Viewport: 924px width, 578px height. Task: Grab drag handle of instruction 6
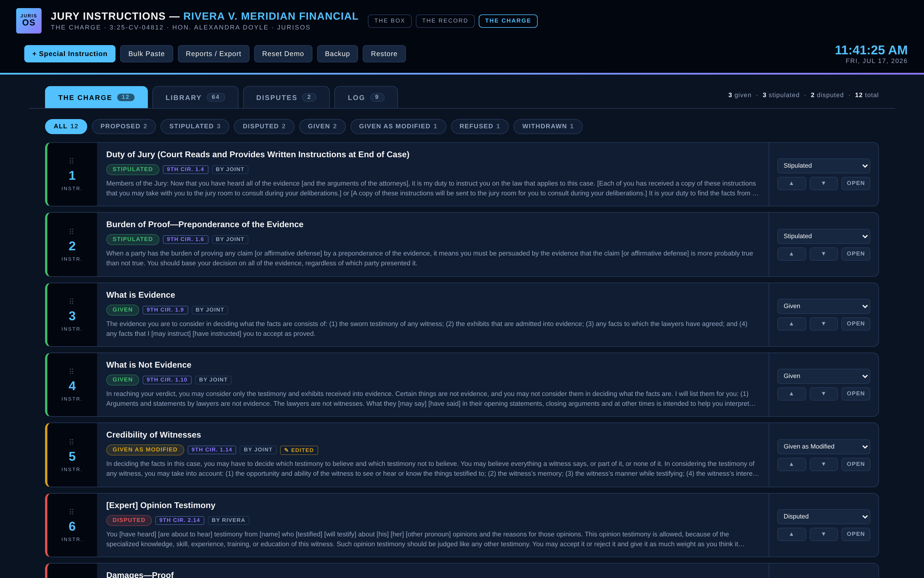point(71,512)
